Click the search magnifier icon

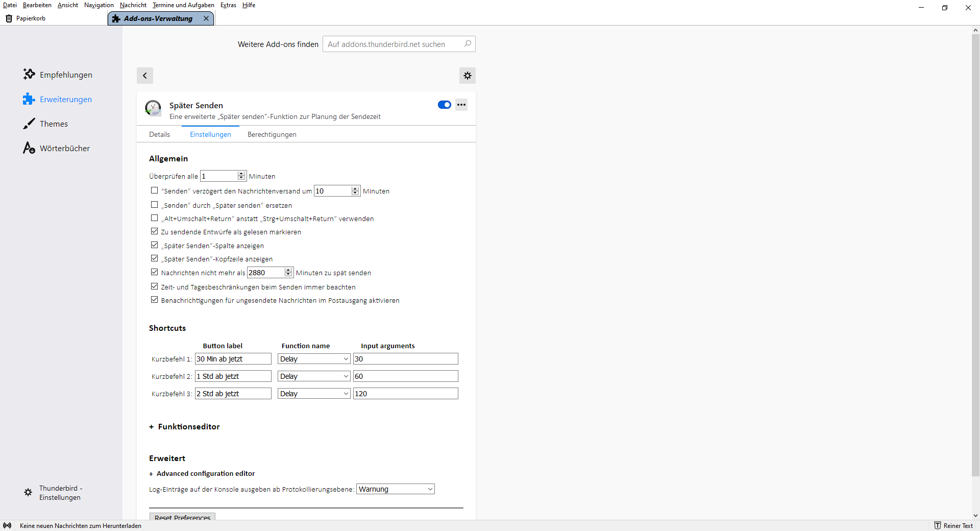468,44
